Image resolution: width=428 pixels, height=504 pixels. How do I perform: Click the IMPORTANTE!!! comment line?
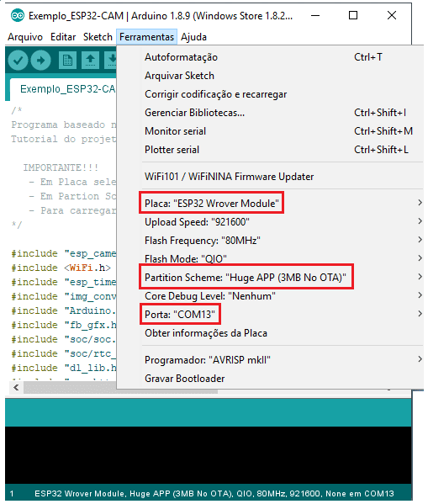pos(61,167)
